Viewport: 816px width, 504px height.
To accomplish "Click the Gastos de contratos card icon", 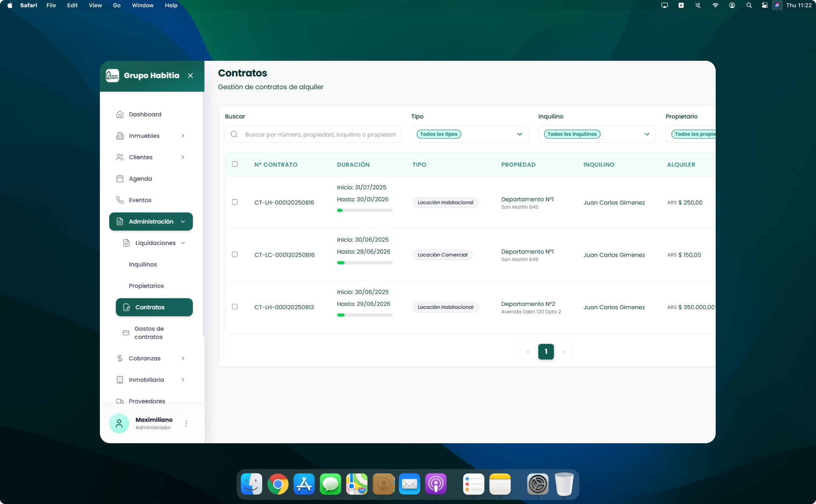I will click(x=126, y=333).
